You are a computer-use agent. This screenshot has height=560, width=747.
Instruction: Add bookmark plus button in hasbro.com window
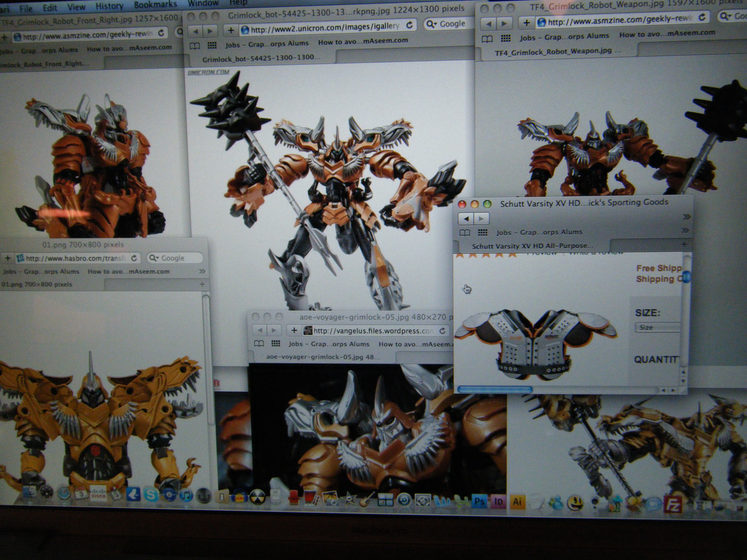(7, 259)
